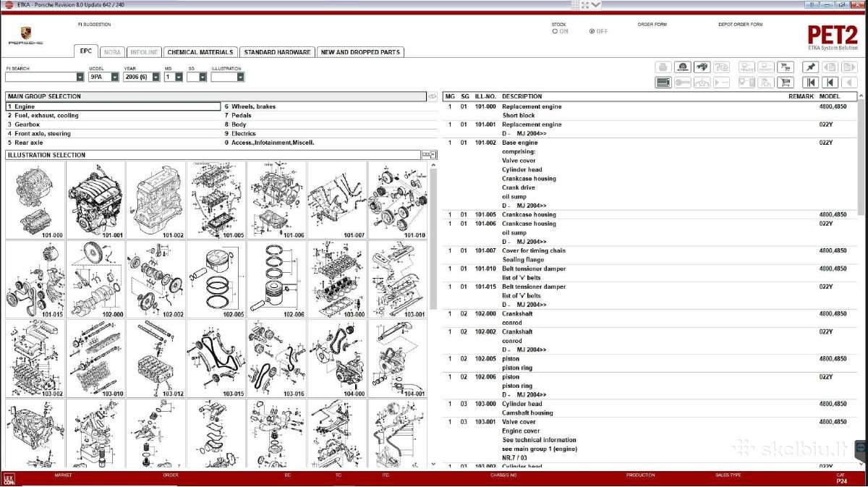
Task: Open illustration thumbnail 101-001
Action: point(95,200)
